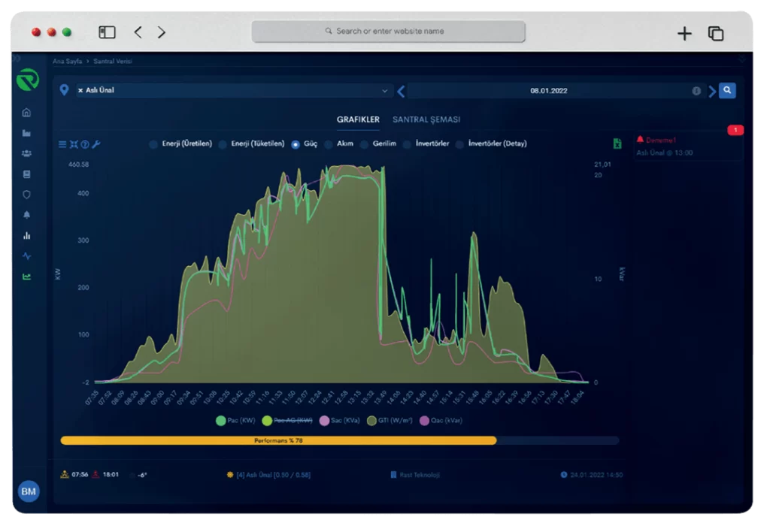
Task: Click the blue search magnifier button
Action: 727,90
